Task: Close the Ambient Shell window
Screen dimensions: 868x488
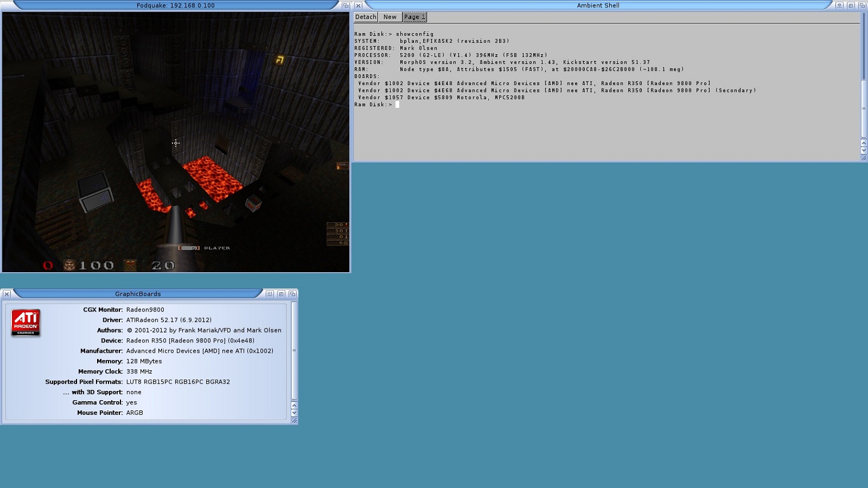Action: point(358,6)
